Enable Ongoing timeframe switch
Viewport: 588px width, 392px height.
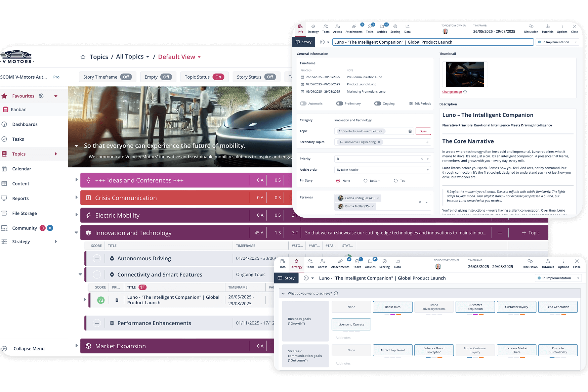[378, 103]
